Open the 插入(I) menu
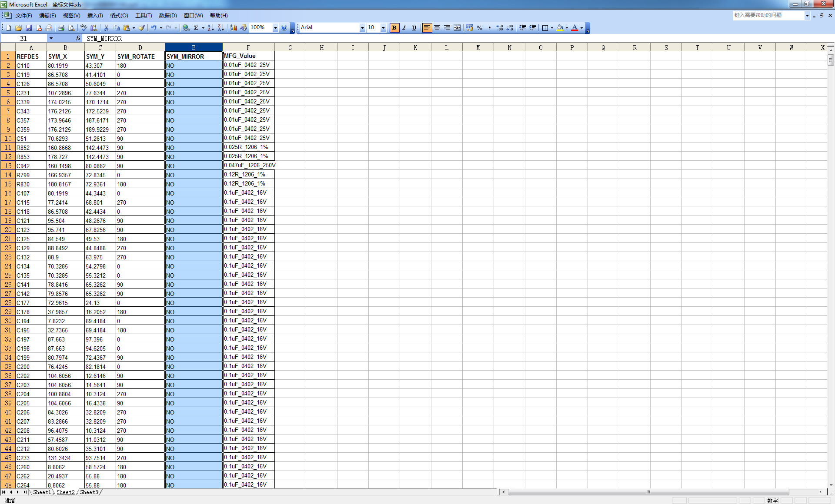 coord(95,16)
